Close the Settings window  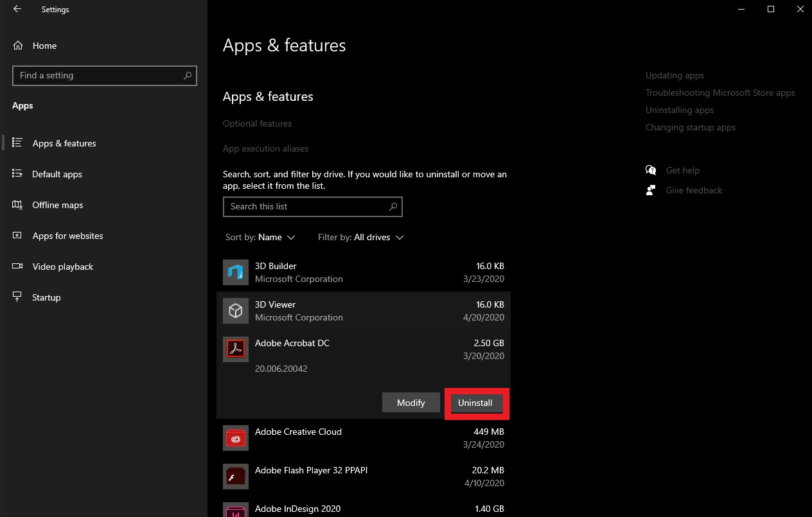coord(800,9)
